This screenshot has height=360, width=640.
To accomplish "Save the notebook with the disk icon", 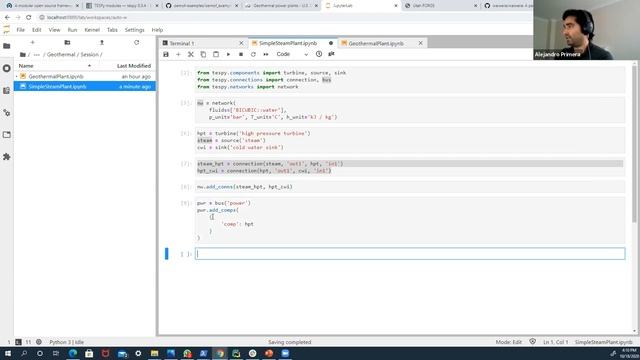I will click(x=166, y=54).
